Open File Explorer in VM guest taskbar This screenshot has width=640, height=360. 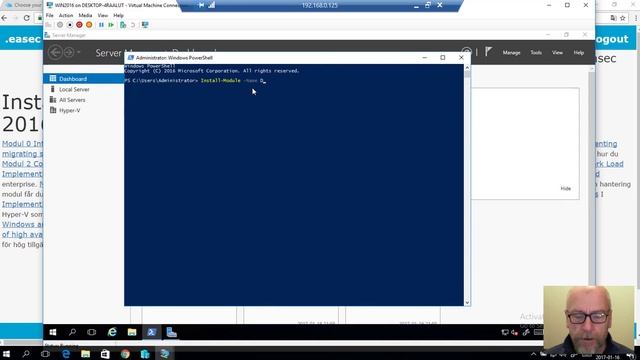[131, 332]
